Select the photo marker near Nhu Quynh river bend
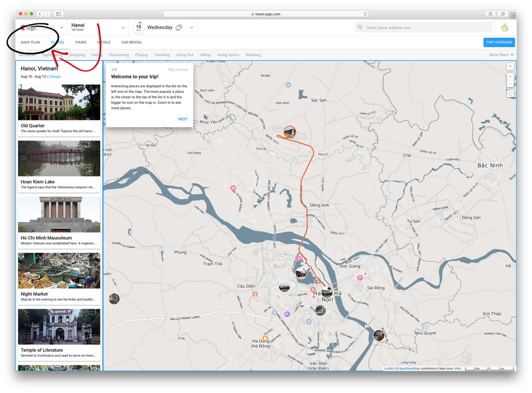Screen dimensions: 532x393 point(378,335)
